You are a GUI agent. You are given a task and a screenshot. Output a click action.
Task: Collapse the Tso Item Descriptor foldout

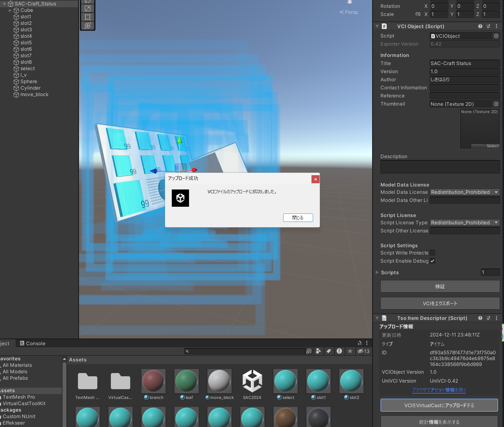(x=377, y=318)
